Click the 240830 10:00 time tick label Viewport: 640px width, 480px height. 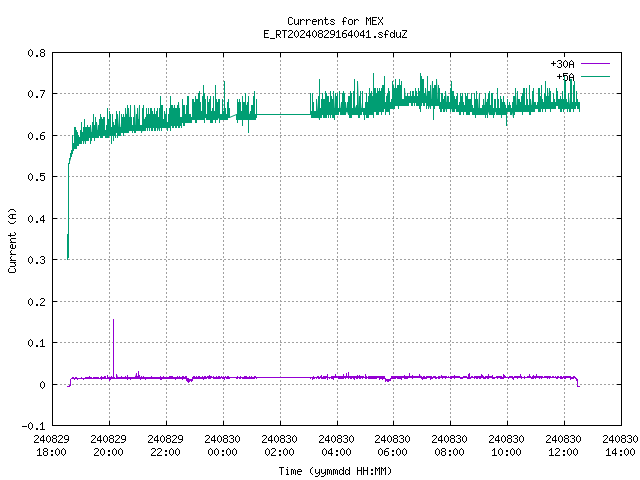tap(506, 446)
